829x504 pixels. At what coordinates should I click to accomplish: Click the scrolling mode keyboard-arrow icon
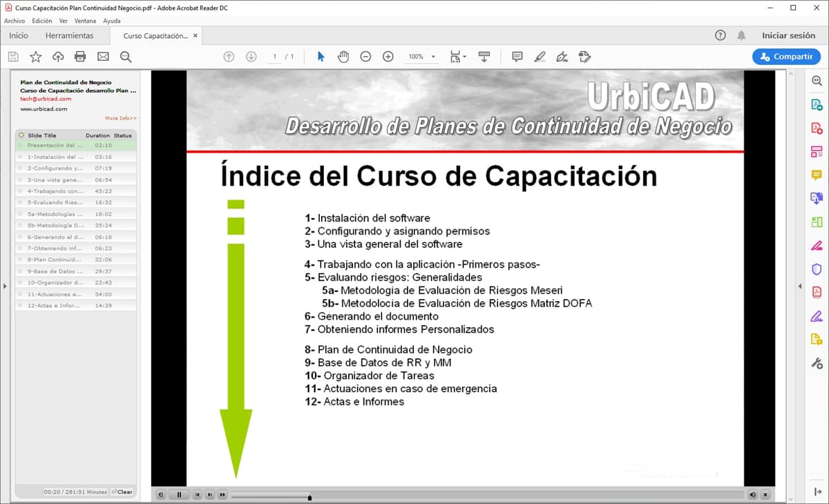click(484, 57)
